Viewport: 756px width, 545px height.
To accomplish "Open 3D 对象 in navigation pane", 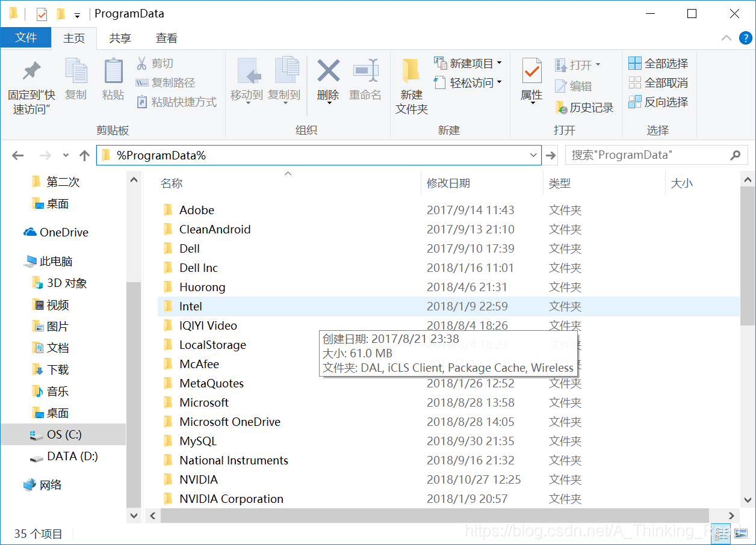I will (x=59, y=283).
